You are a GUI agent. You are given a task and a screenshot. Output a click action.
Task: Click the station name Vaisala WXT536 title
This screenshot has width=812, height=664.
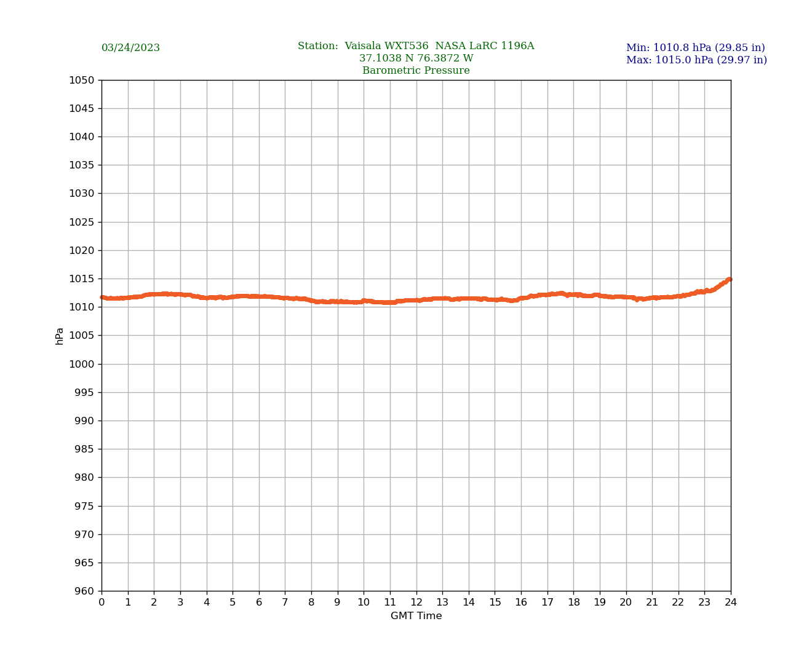416,46
